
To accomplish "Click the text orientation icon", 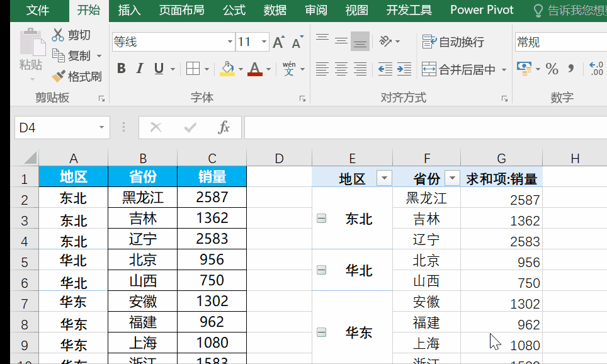I will click(385, 41).
